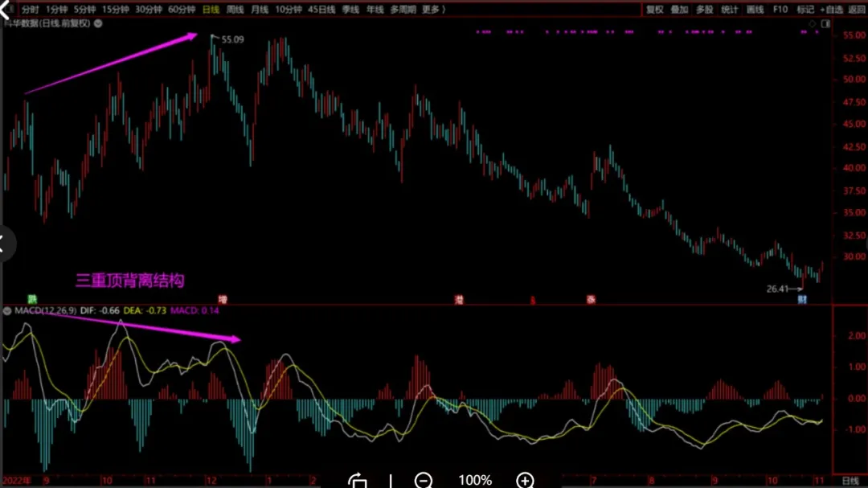Click the 30.00 price axis label

coord(854,256)
